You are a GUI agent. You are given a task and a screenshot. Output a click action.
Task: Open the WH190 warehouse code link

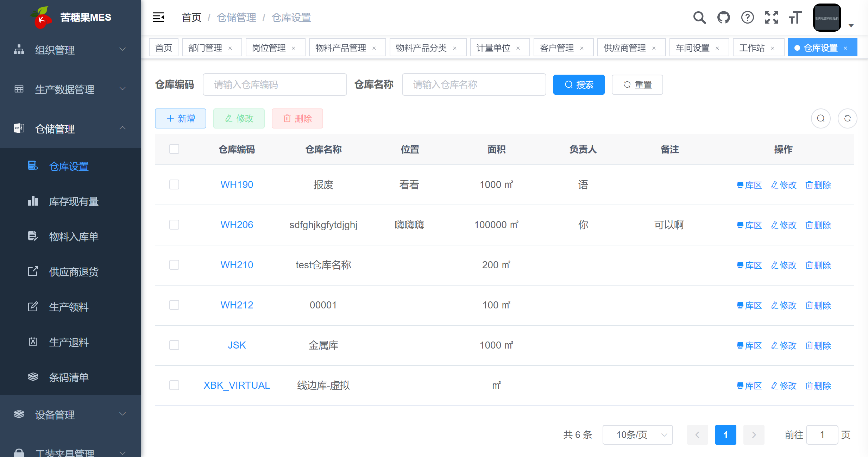237,184
